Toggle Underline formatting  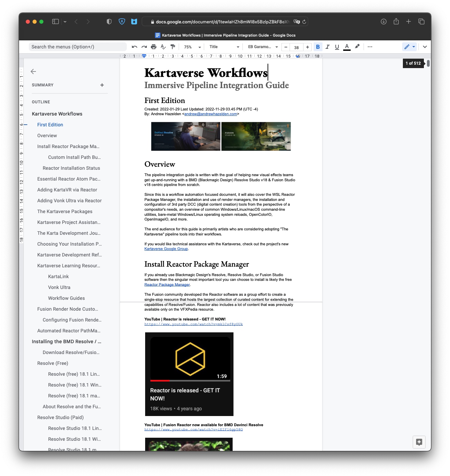point(337,47)
